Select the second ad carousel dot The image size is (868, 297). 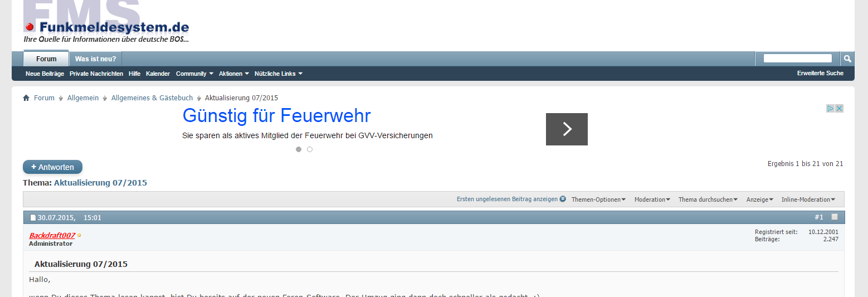[310, 149]
